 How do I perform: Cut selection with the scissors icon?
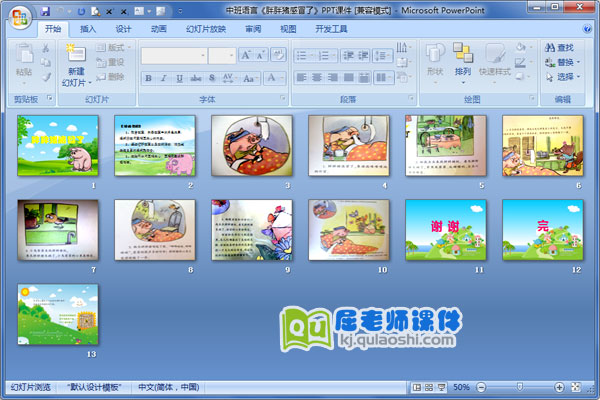[x=46, y=48]
